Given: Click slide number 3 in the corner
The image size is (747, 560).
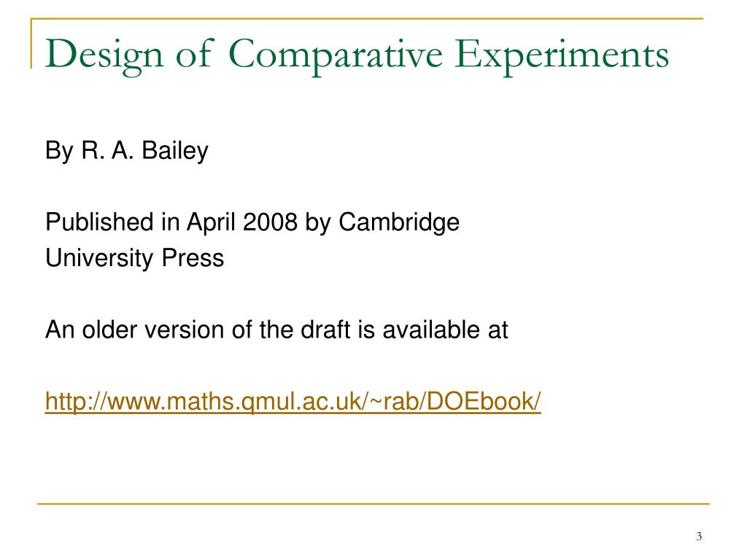Looking at the screenshot, I should point(698,537).
